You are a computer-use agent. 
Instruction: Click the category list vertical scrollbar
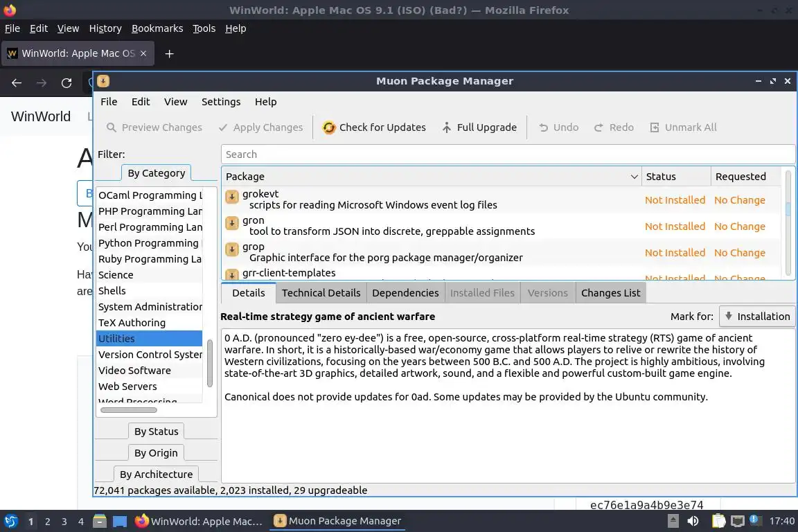[210, 363]
